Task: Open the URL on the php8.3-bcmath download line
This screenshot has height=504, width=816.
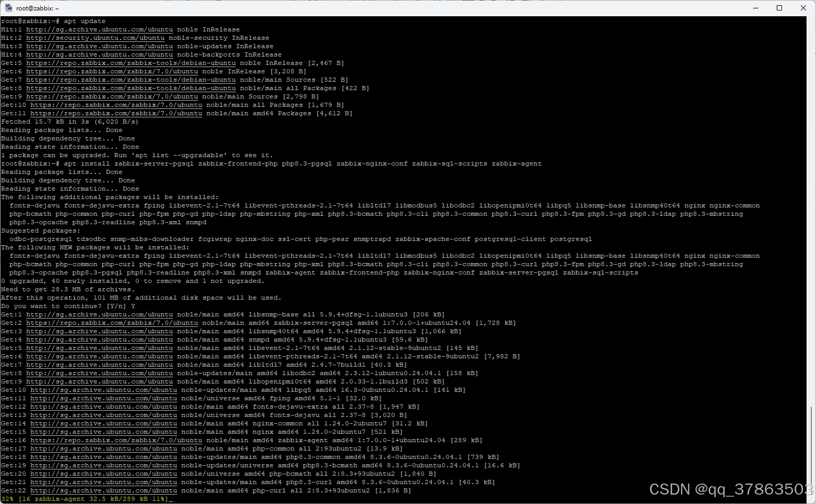Action: click(104, 466)
